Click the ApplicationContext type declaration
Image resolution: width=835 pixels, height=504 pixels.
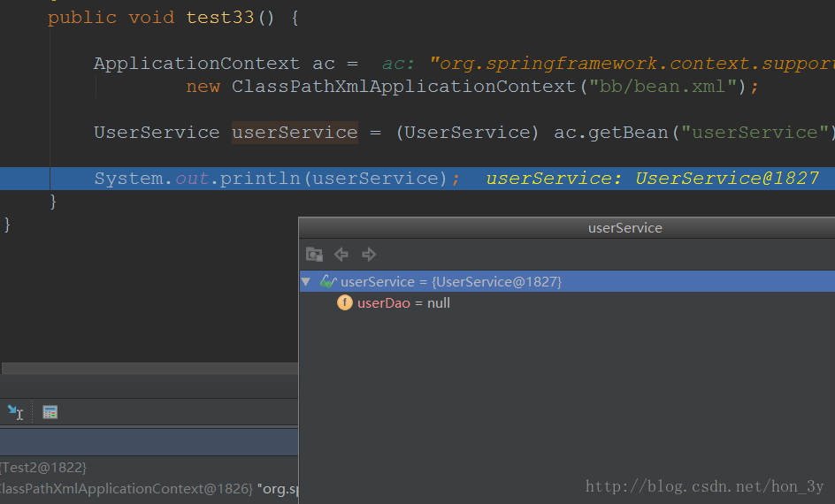click(x=196, y=64)
